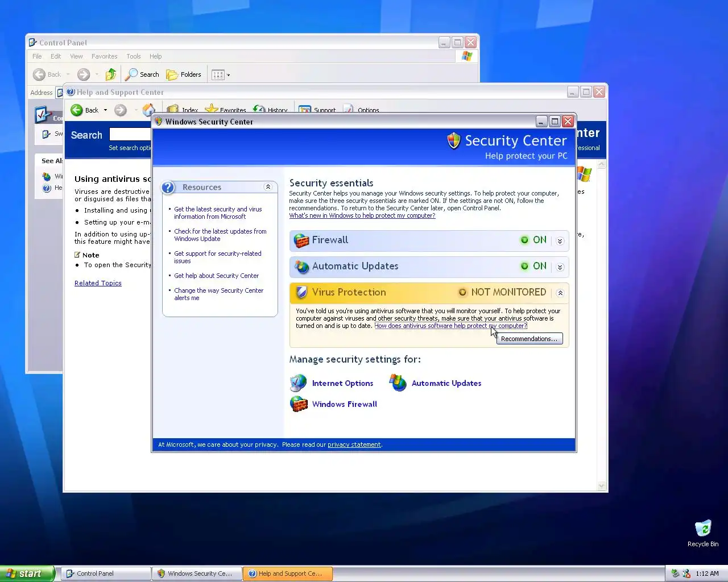This screenshot has width=728, height=582.
Task: Click the Automatic Updates icon under Manage settings
Action: point(398,383)
